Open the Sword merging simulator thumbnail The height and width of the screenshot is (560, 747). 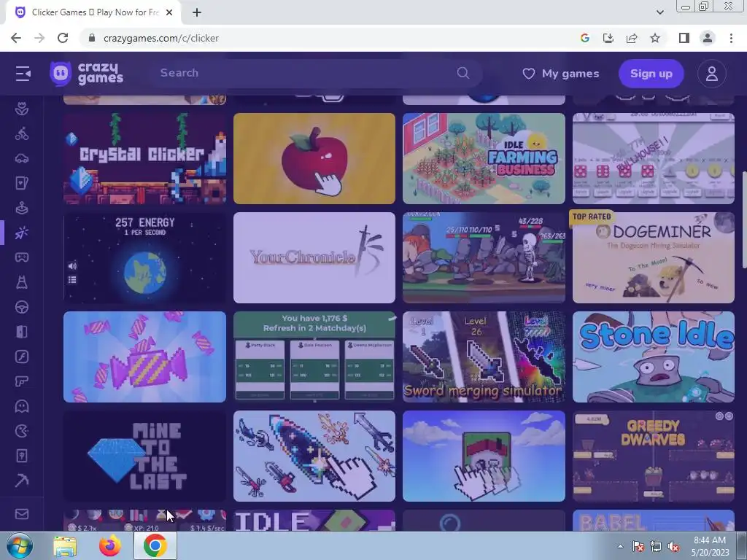tap(484, 357)
